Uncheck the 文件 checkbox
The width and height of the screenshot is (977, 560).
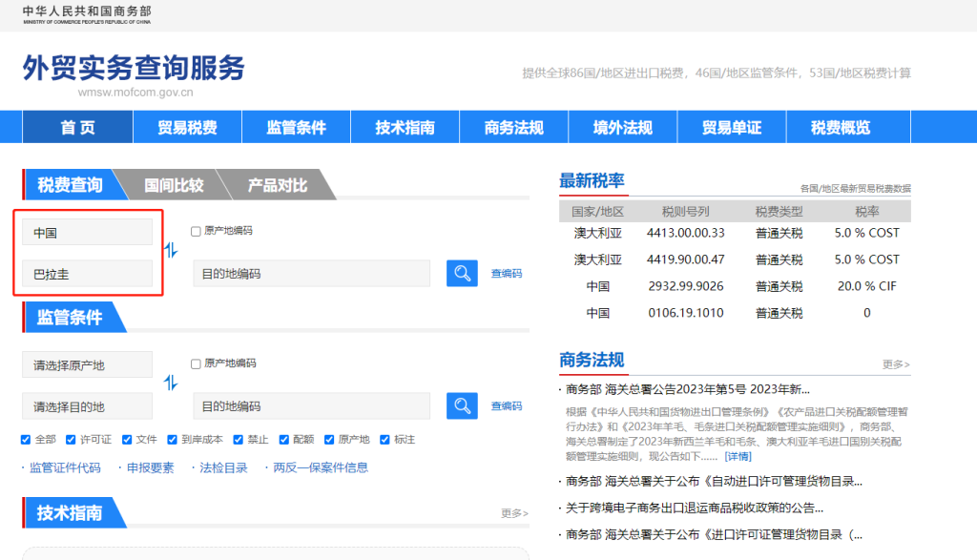point(127,440)
